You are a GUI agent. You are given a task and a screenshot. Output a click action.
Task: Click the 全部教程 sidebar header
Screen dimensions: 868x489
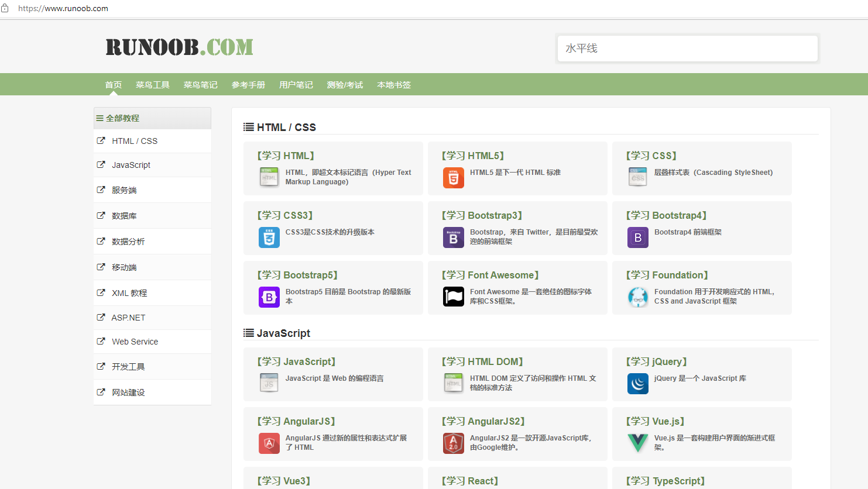pyautogui.click(x=152, y=118)
